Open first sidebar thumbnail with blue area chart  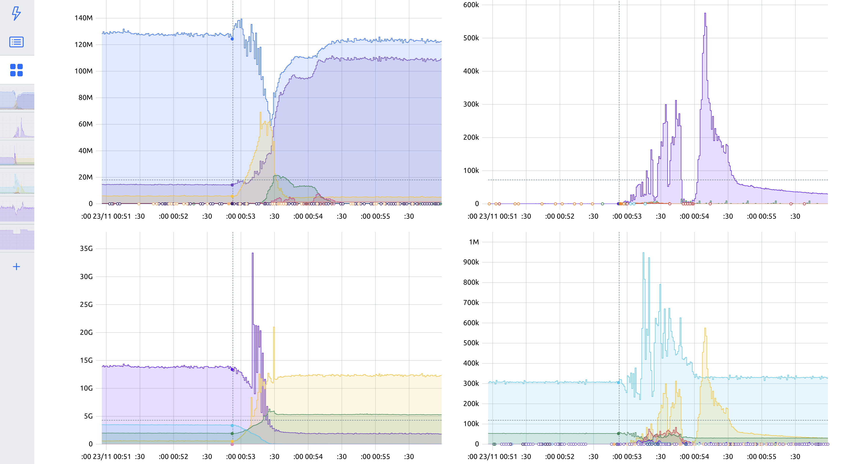(17, 99)
